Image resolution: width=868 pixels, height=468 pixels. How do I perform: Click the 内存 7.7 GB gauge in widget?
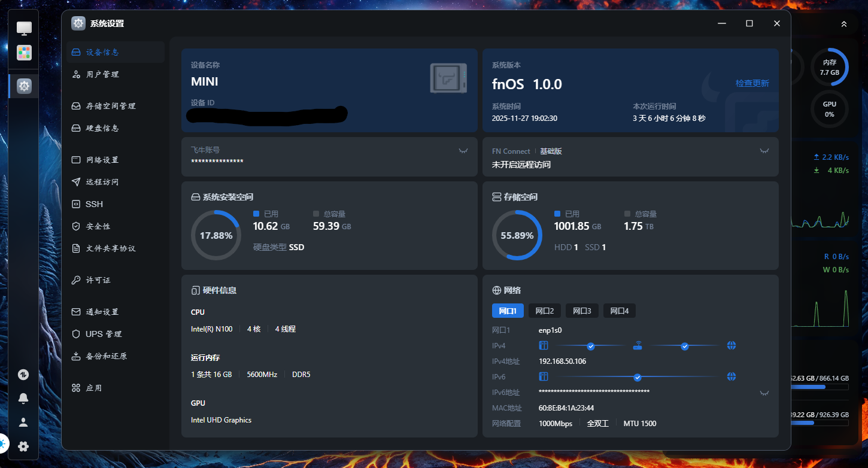830,67
